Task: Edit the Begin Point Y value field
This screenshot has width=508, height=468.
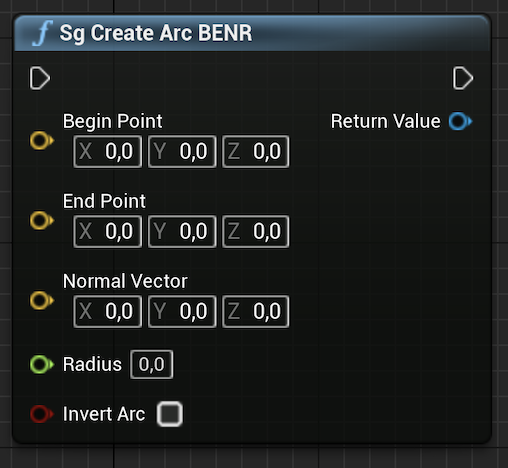Action: point(182,151)
